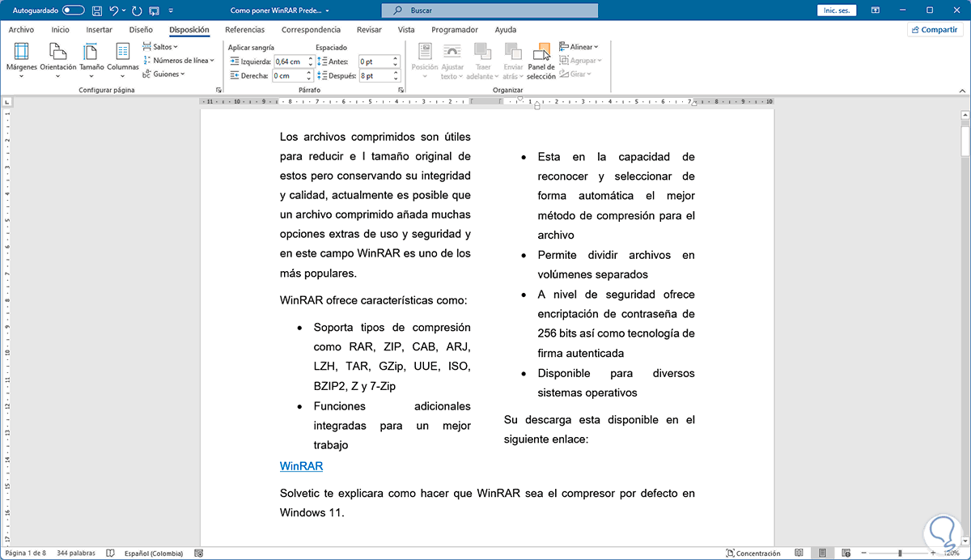Click the ribbon display options icon
Viewport: 971px width, 560px height.
876,11
